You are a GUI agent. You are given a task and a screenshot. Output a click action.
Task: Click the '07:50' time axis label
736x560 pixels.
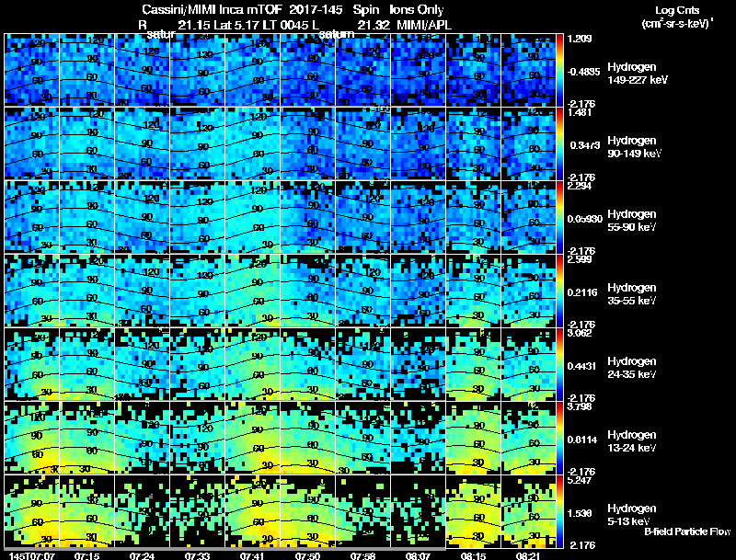(x=307, y=556)
